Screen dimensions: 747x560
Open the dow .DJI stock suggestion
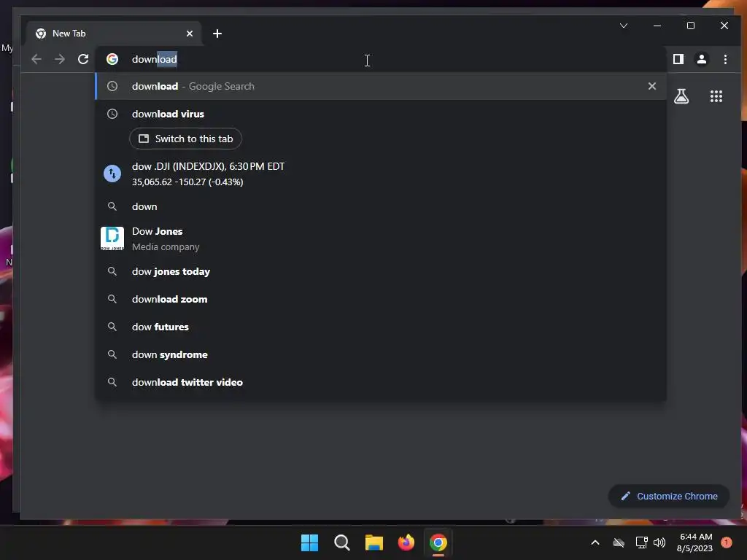pos(381,174)
